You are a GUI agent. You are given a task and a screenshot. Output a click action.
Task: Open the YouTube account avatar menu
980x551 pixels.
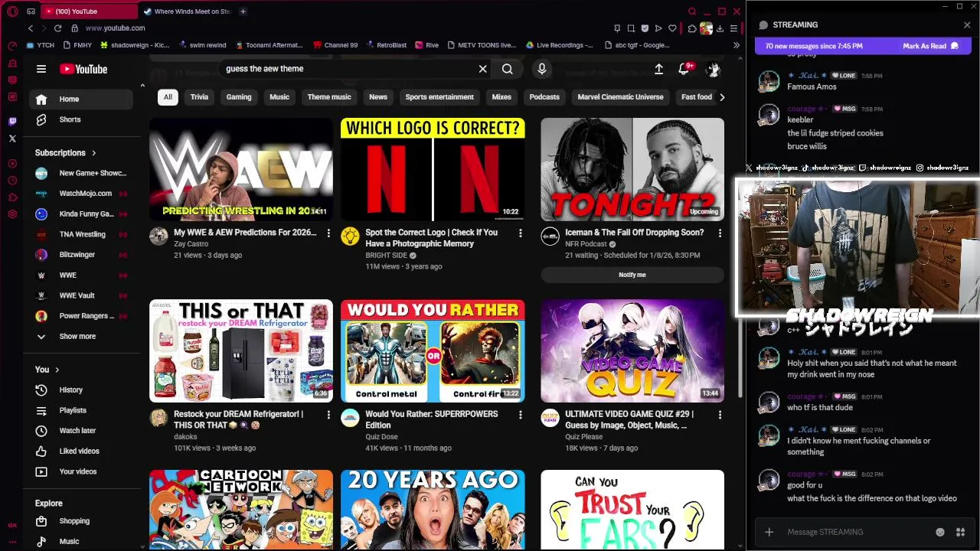pos(713,69)
